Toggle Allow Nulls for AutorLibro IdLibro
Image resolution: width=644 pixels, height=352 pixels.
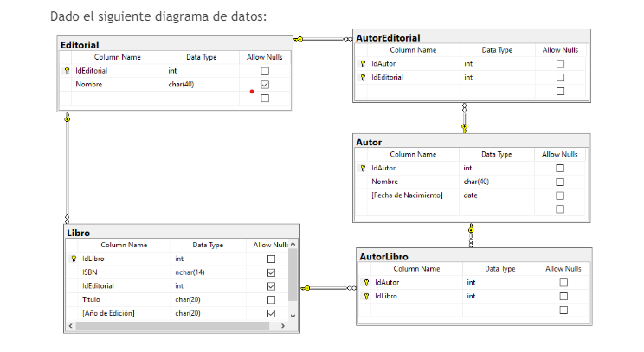click(563, 297)
